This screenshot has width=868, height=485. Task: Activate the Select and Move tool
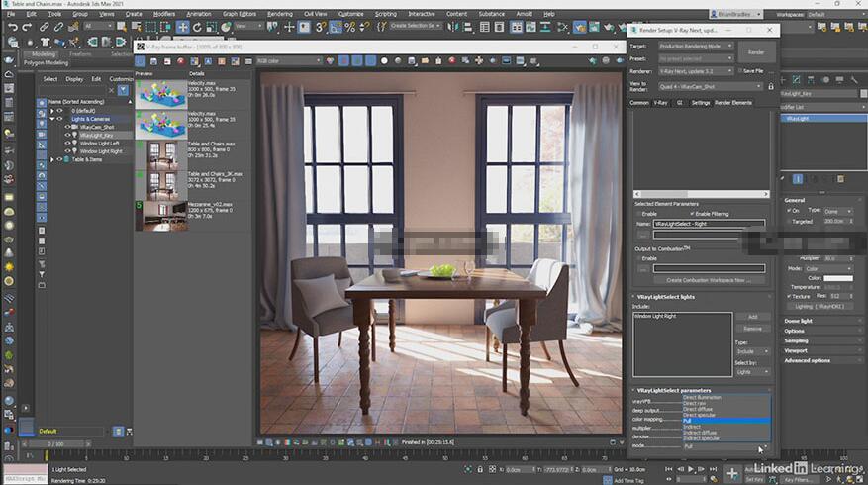point(182,27)
